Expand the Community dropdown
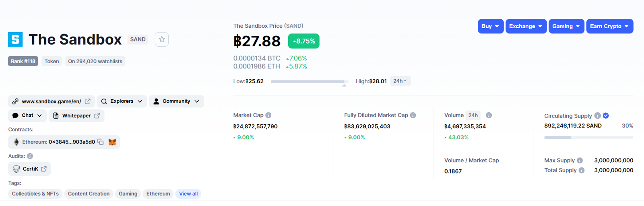This screenshot has width=644, height=206. point(176,101)
